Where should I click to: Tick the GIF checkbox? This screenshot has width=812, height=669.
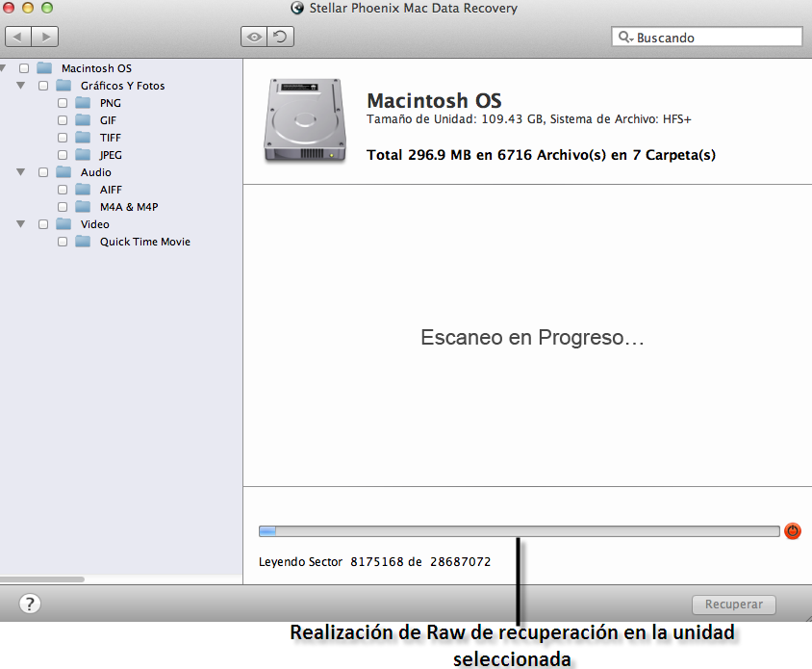[63, 120]
